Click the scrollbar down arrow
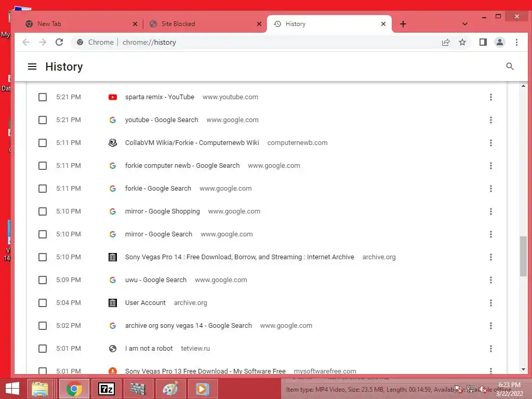Image resolution: width=532 pixels, height=399 pixels. (523, 369)
